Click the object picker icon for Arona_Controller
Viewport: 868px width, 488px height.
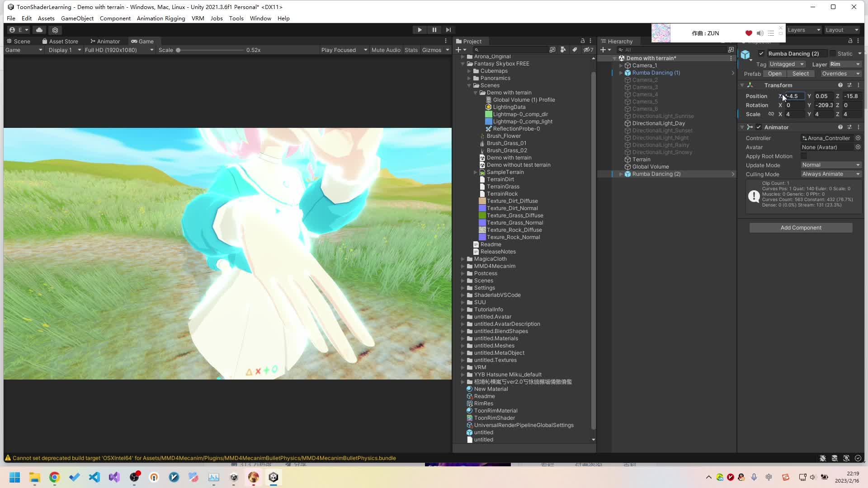858,138
